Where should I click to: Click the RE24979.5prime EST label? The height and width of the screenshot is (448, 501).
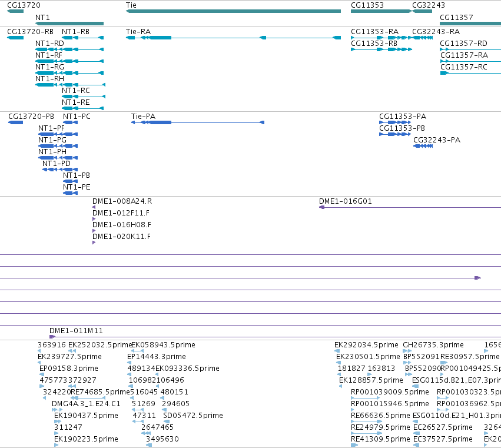click(380, 427)
